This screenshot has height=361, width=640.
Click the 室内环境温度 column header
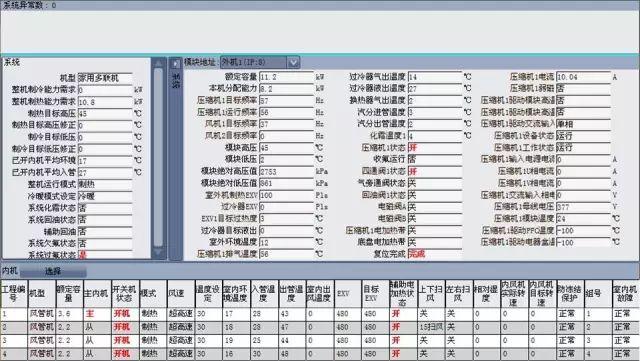pos(236,294)
